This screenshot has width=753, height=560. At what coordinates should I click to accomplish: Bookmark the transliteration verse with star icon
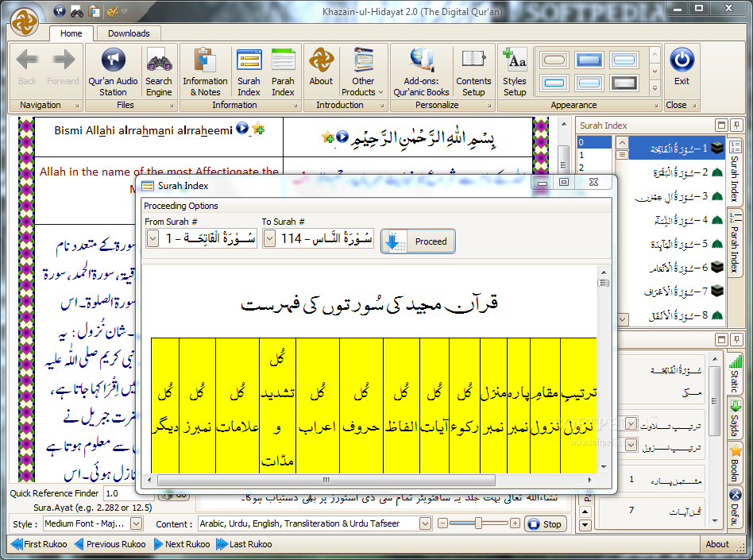point(258,128)
